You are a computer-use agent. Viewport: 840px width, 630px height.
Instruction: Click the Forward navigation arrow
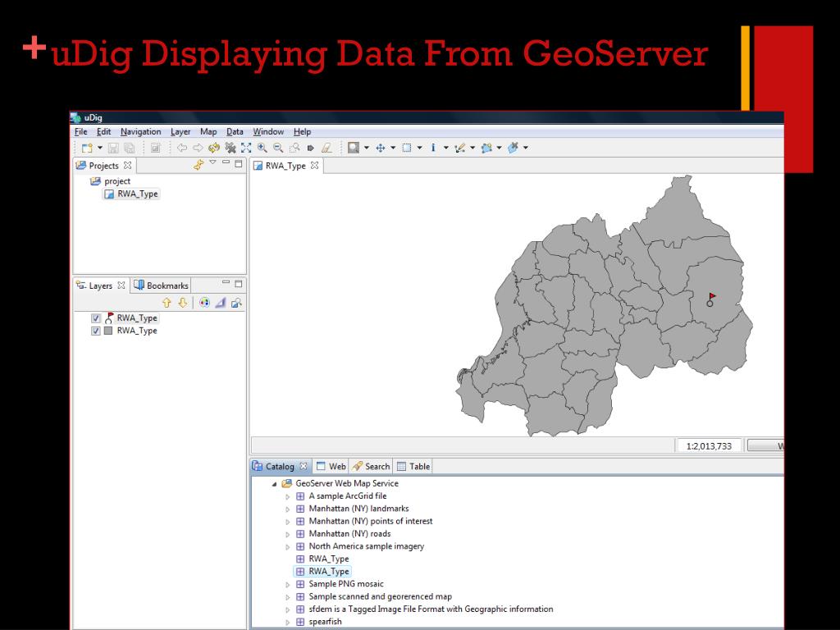(198, 148)
